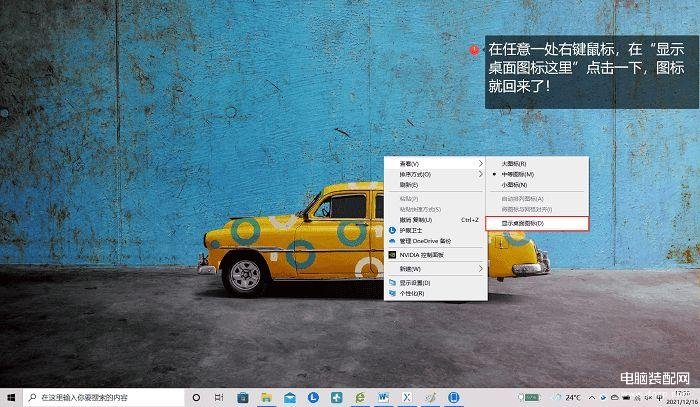
Task: Open 个性化 from context menu
Action: pyautogui.click(x=412, y=294)
